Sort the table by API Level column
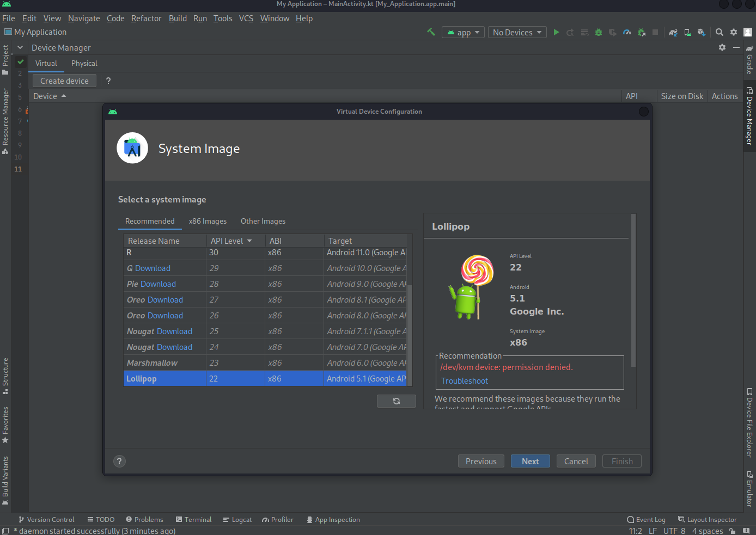Viewport: 756px width, 535px height. (x=236, y=241)
